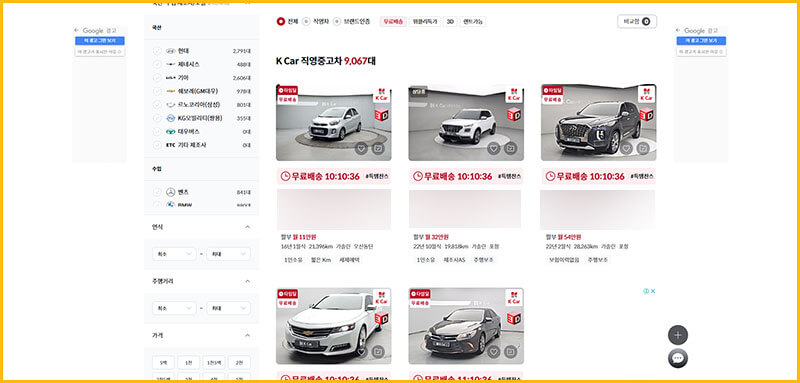Screen dimensions: 800x383
Task: Click folder icon on white Chevrolet Impala card
Action: click(x=378, y=352)
